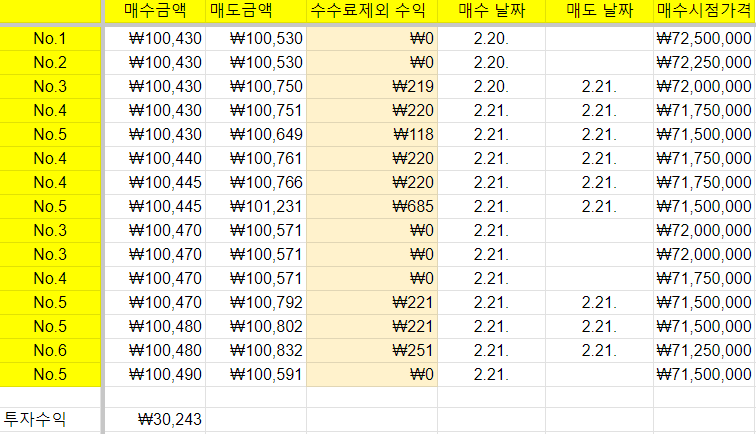Select the cell showing ₩100,649
The width and height of the screenshot is (756, 434).
(x=256, y=135)
